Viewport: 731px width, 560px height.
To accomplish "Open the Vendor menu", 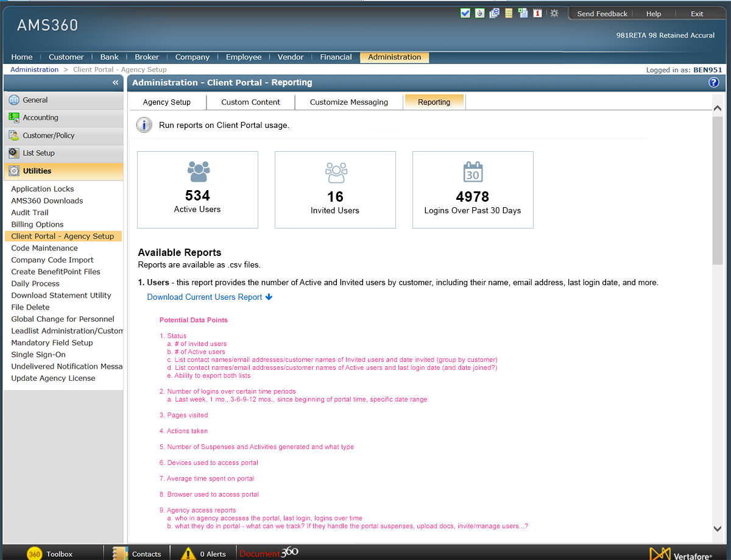I will pos(291,57).
